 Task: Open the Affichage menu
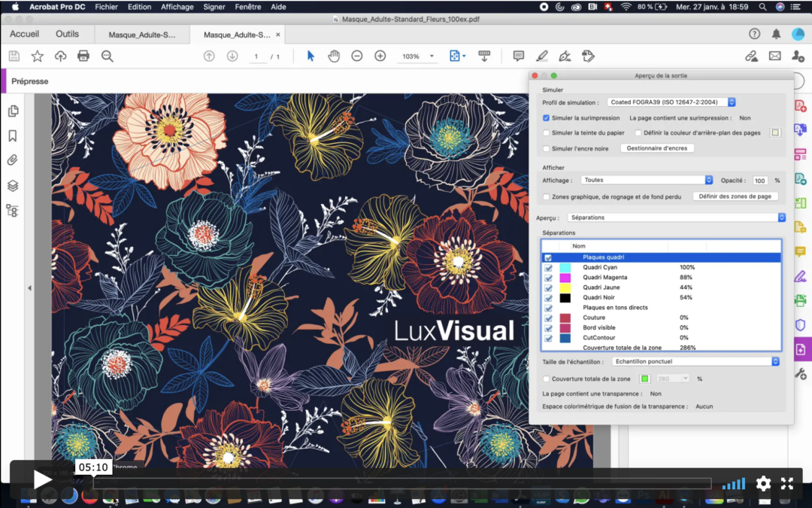coord(177,7)
